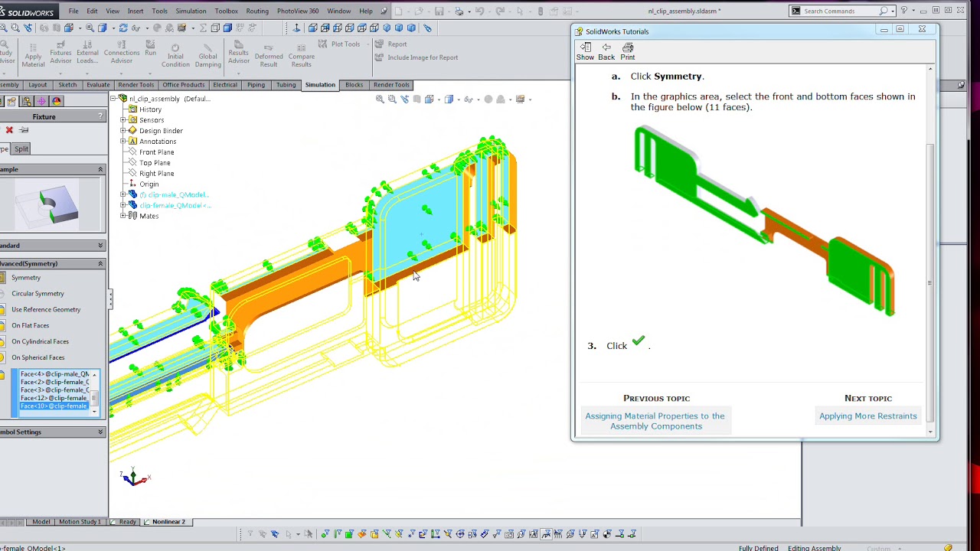Switch to Motion Study 1 tab
The width and height of the screenshot is (980, 551).
pyautogui.click(x=80, y=522)
